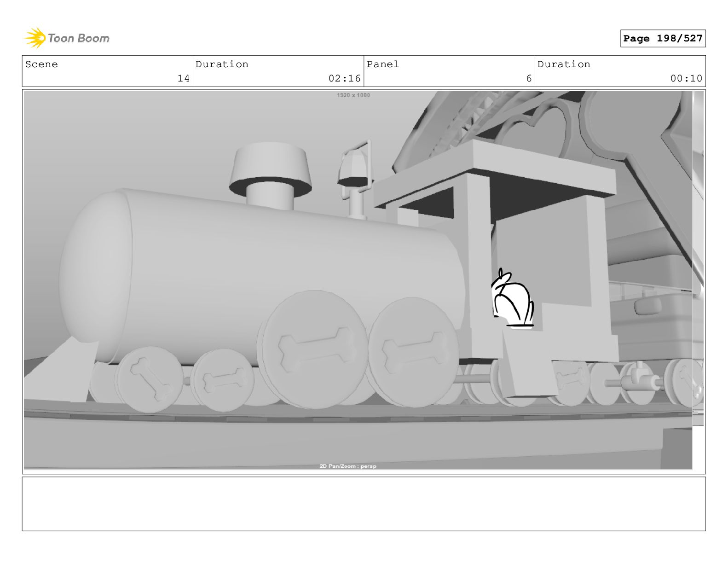Click the sketched rabbit character drawing
This screenshot has height=564, width=728.
click(512, 299)
